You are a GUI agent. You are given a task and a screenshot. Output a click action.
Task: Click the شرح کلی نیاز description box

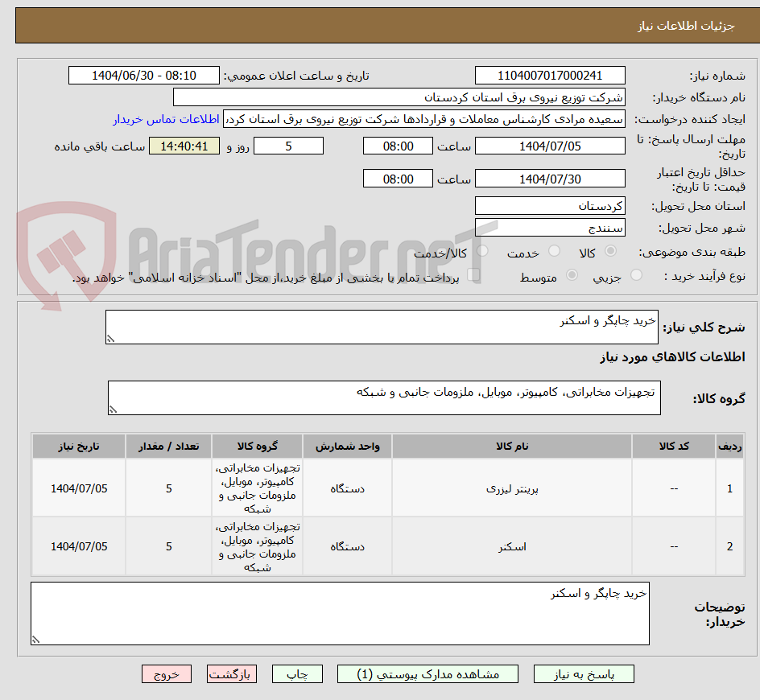(382, 325)
